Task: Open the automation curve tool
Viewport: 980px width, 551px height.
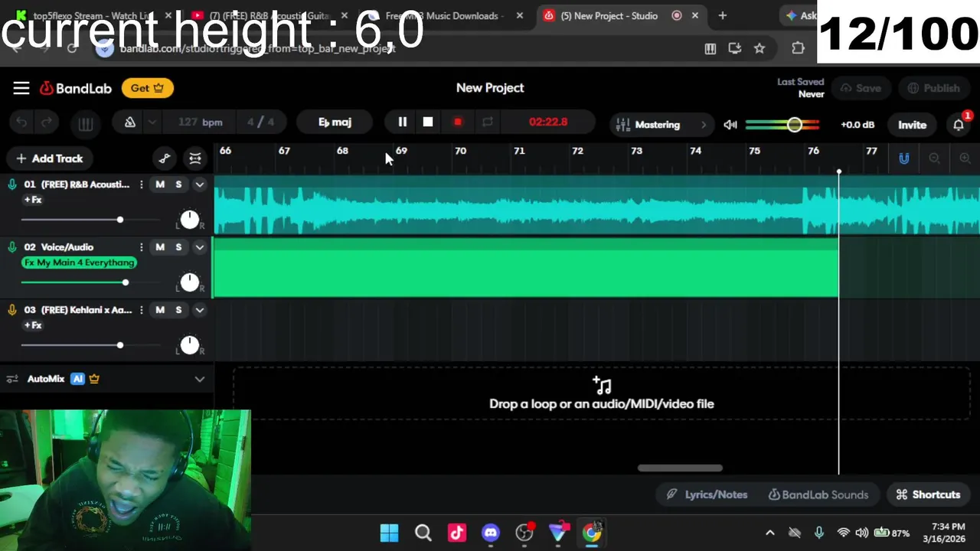Action: click(165, 158)
